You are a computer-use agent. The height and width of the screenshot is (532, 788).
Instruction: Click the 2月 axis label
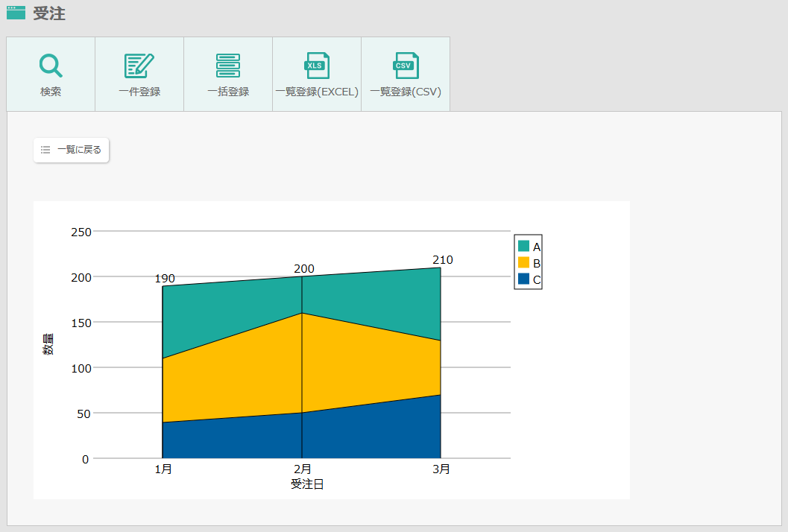click(x=303, y=469)
